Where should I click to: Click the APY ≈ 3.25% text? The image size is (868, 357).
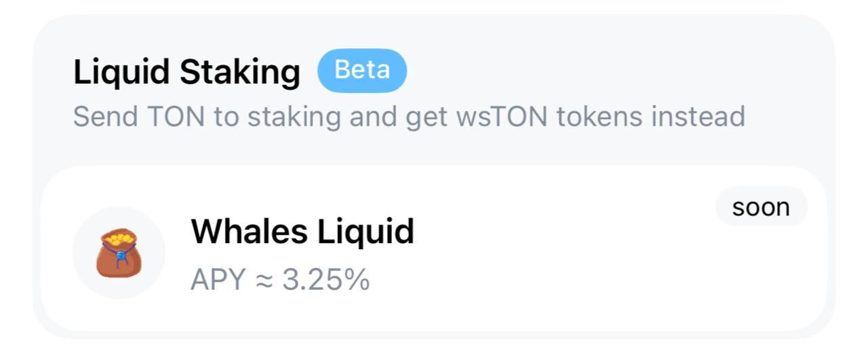click(x=280, y=280)
